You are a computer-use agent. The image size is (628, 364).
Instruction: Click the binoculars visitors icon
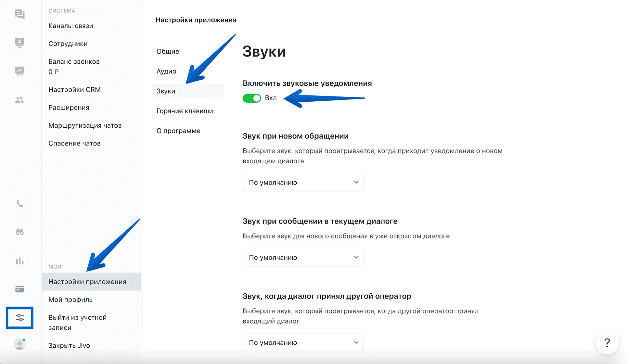[x=20, y=232]
